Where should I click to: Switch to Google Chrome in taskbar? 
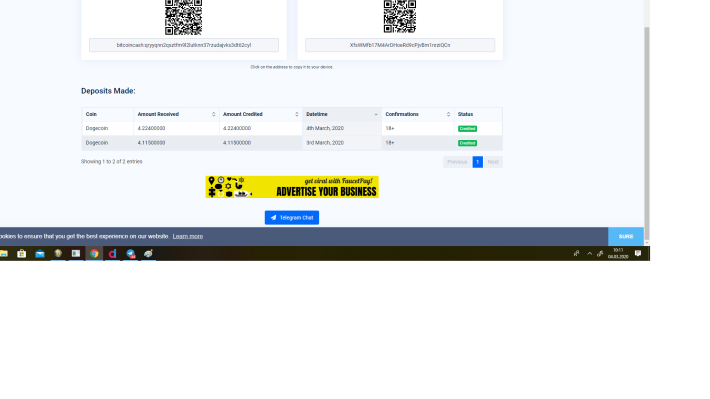point(94,254)
